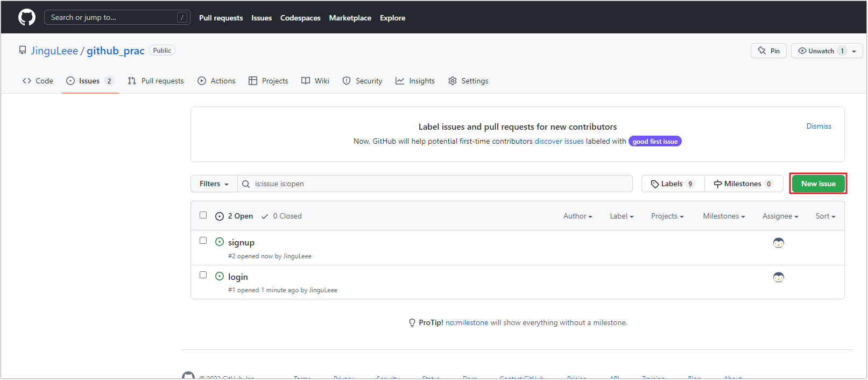The image size is (868, 380).
Task: Open Codespaces in the top header
Action: 300,18
